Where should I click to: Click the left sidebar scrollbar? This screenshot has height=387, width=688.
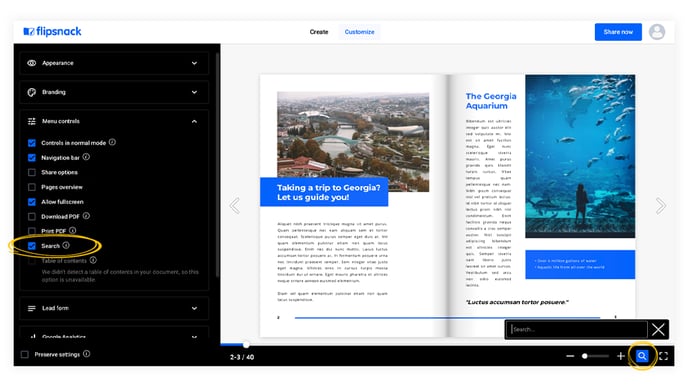coord(217,165)
